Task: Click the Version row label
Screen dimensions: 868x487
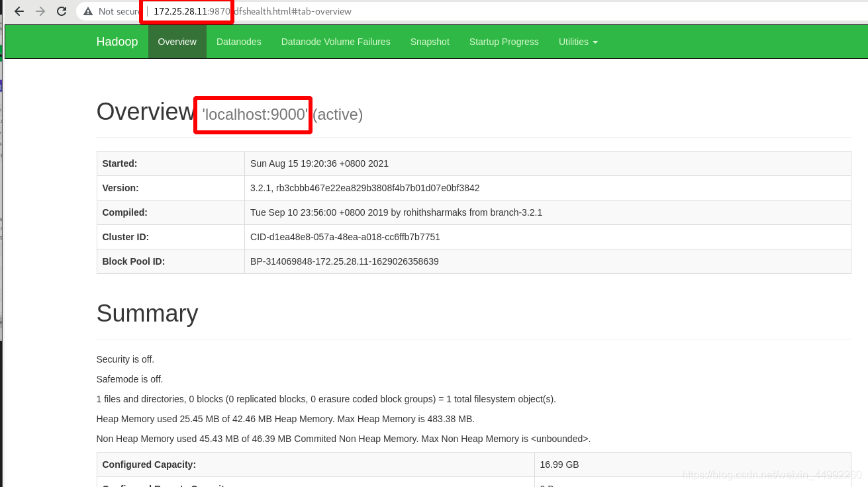Action: (121, 188)
